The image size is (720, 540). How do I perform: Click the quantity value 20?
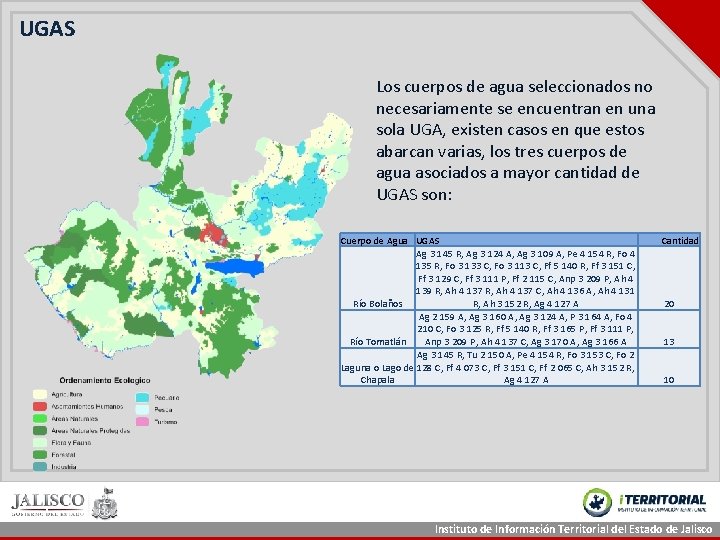pos(669,304)
